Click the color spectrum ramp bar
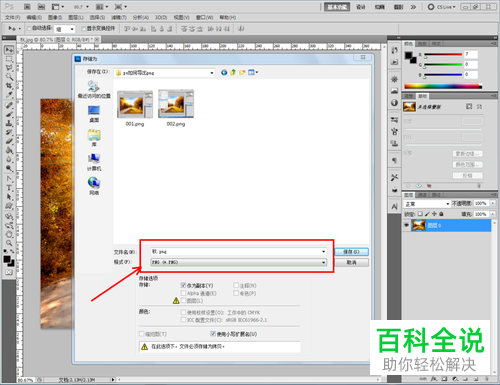500x385 pixels. (443, 86)
